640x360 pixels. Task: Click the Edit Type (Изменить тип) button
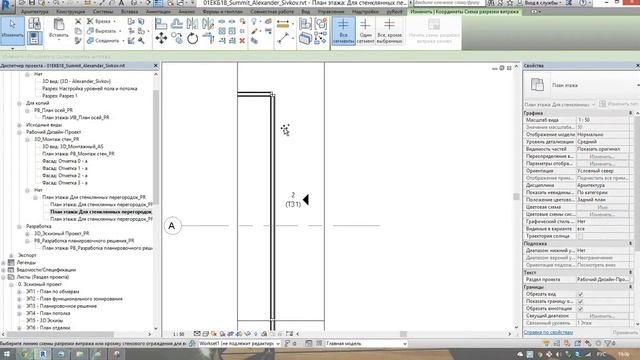click(x=619, y=104)
